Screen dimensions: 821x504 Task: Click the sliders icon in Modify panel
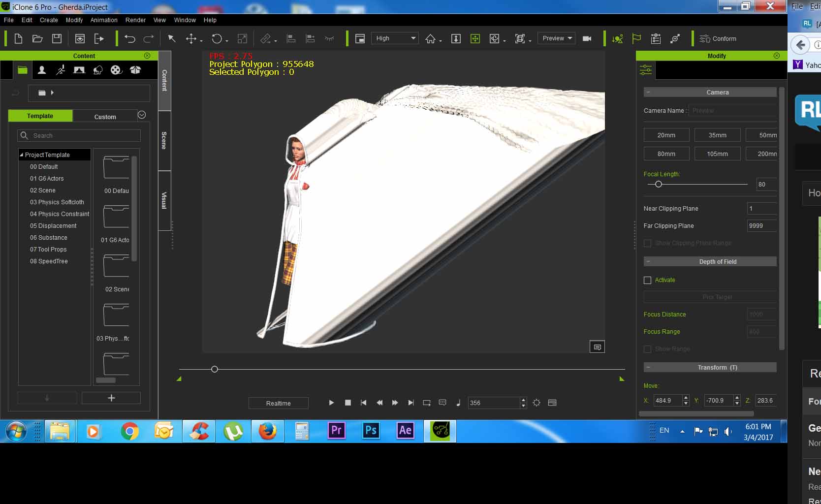tap(646, 70)
